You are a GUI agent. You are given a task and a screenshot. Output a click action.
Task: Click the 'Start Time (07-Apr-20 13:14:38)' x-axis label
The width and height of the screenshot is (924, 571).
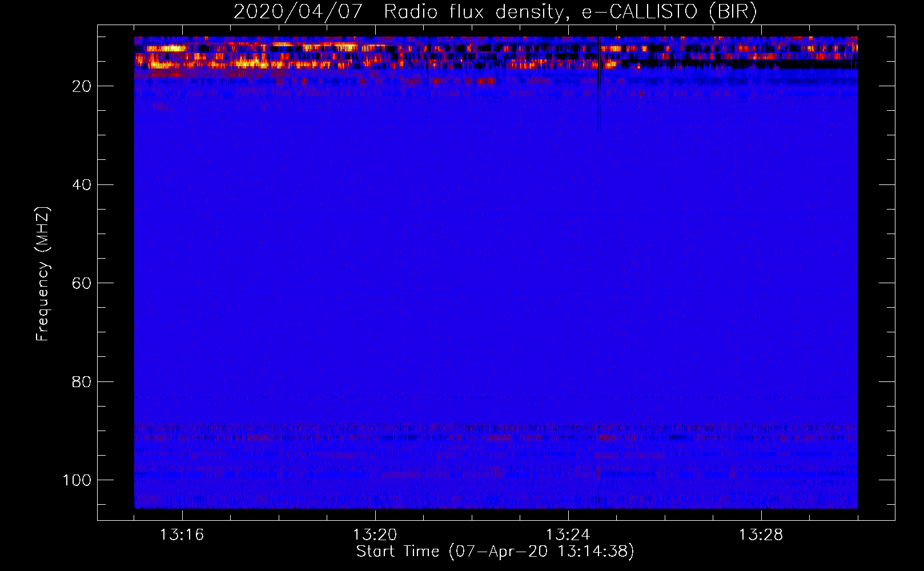point(495,552)
